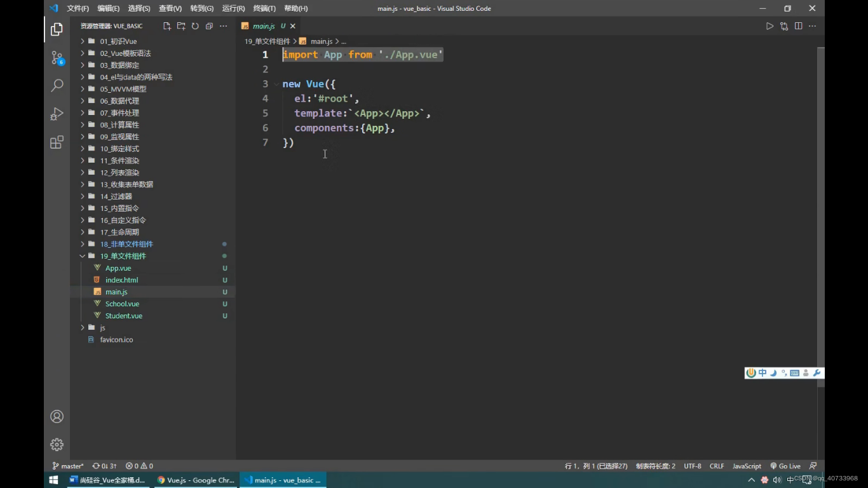Open the 编辑(E) menu
The height and width of the screenshot is (488, 868).
108,8
